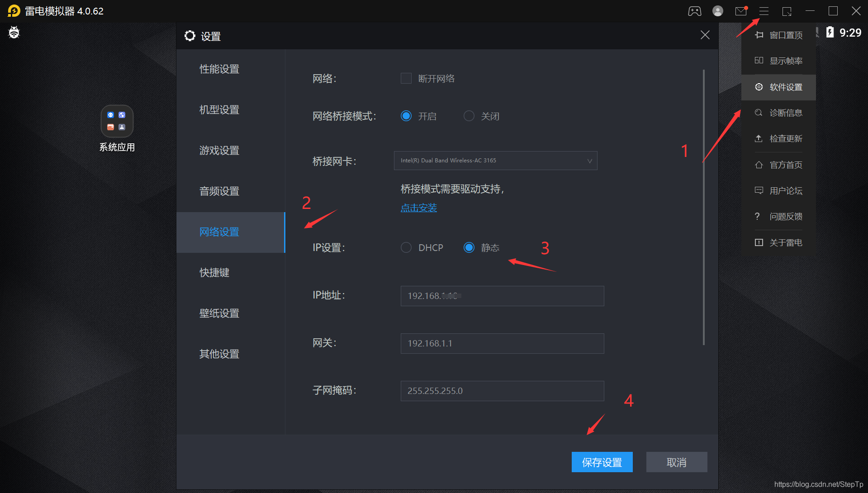868x493 pixels.
Task: Choose 关于雷电 menu entry
Action: tap(778, 243)
